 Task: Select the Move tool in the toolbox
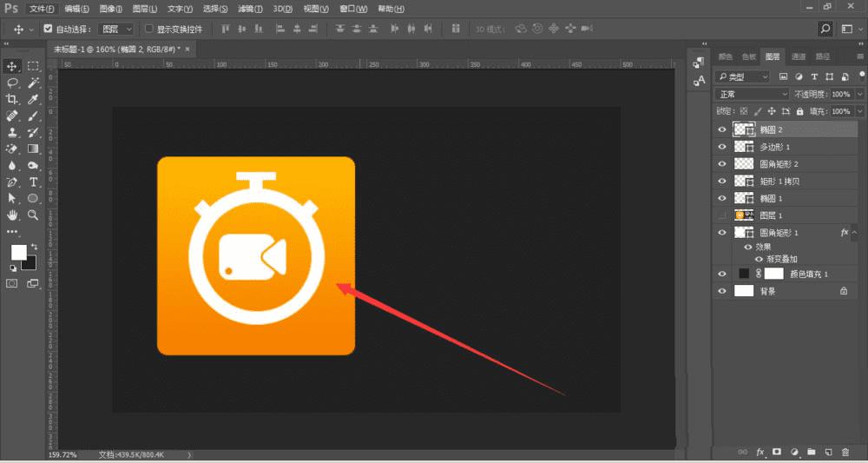point(11,67)
